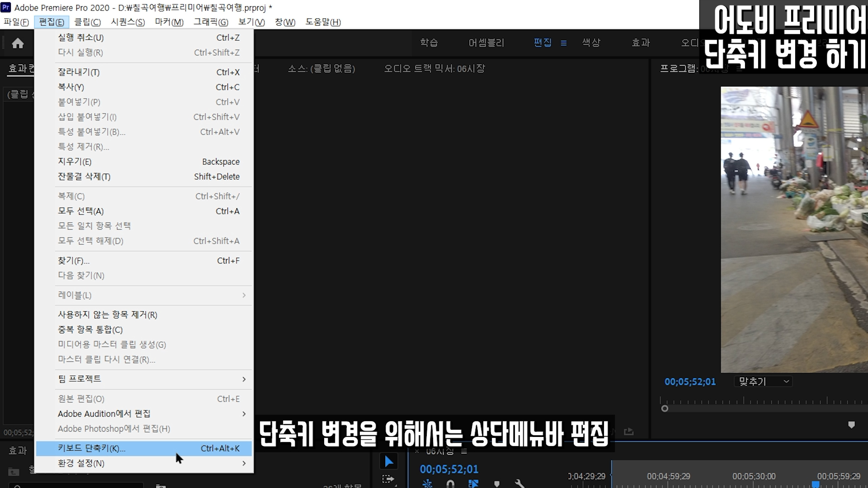The image size is (868, 488).
Task: Select the Track Select Forward tool
Action: click(388, 479)
